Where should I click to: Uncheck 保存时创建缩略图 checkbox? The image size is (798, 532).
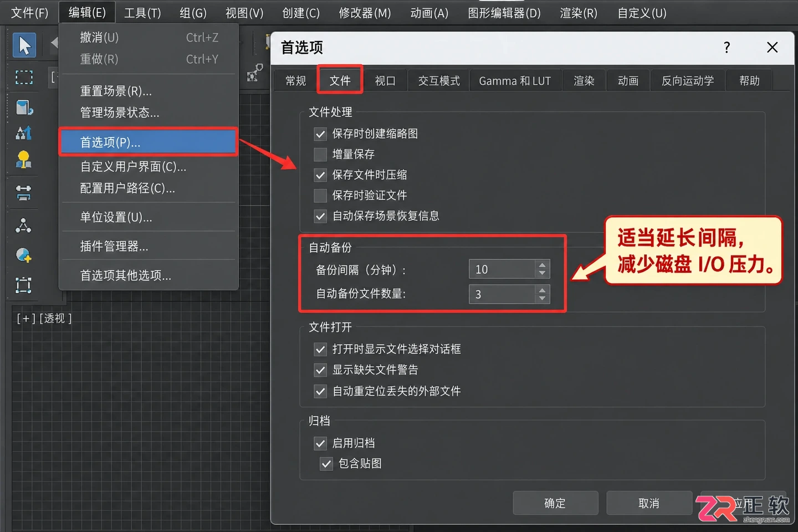320,134
